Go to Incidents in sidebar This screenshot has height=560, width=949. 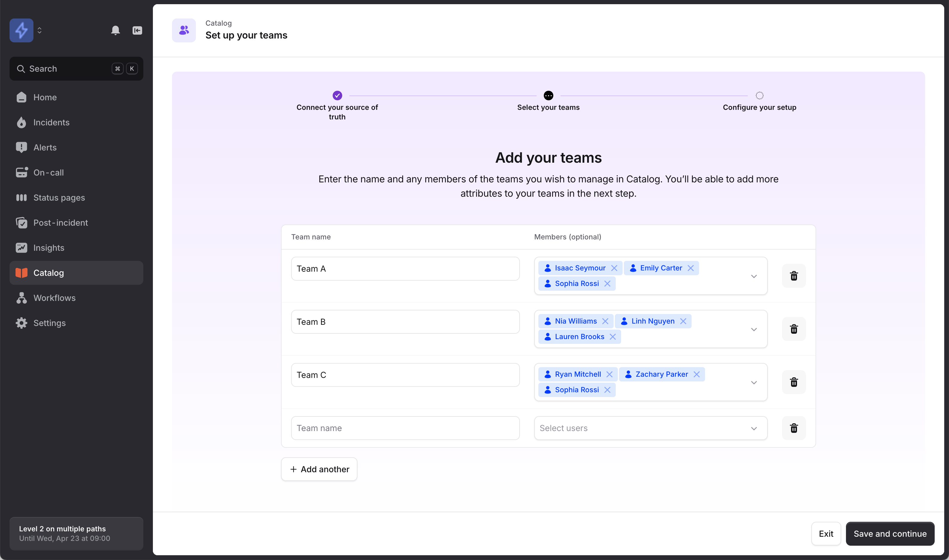pyautogui.click(x=51, y=122)
